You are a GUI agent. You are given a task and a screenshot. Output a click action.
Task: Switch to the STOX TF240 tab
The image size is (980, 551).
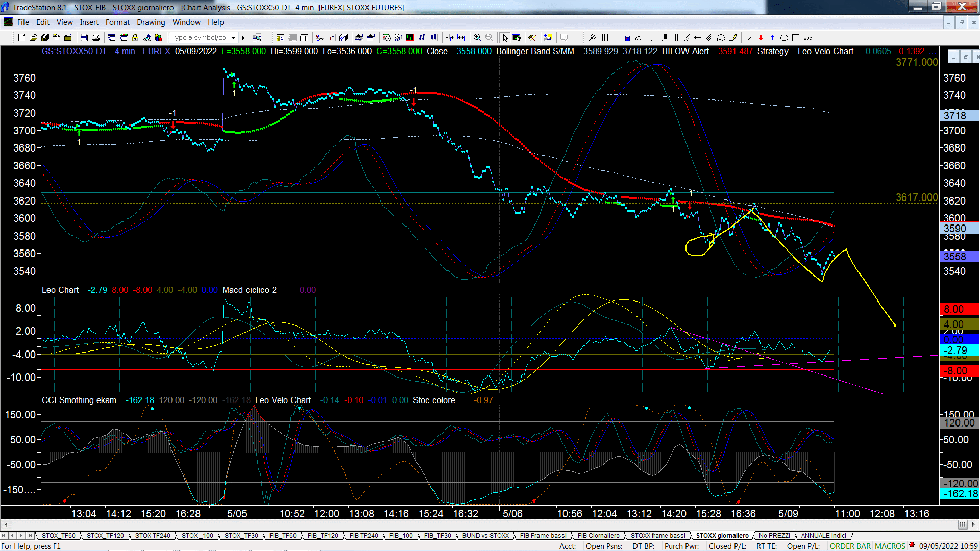153,536
